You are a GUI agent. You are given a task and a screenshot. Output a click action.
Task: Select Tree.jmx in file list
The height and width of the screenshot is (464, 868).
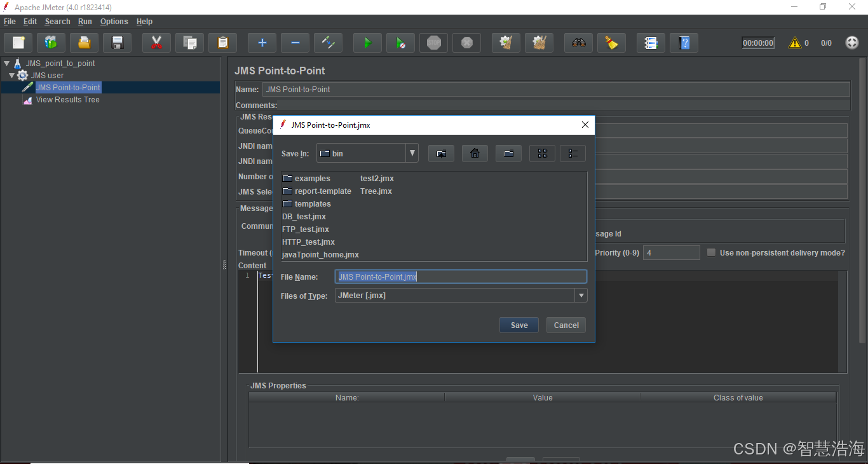click(376, 191)
